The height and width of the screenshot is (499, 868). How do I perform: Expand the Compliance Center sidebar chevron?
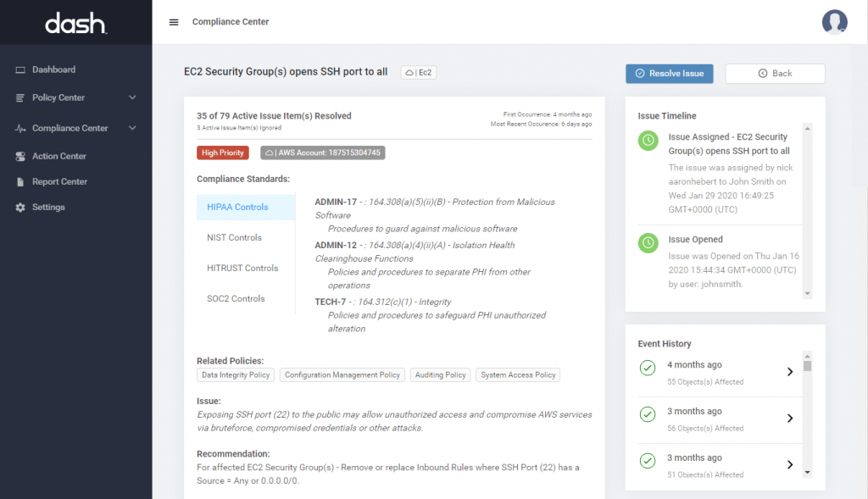(x=132, y=128)
